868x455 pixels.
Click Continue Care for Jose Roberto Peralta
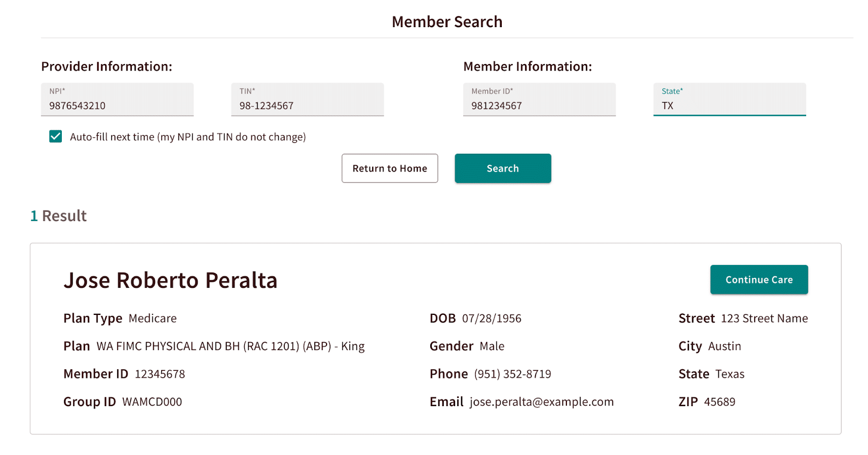coord(759,280)
